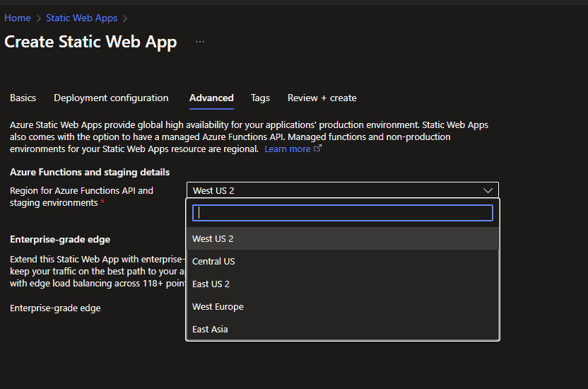Pick West Europe from the region list
Screen dimensions: 588x389
[x=342, y=306]
